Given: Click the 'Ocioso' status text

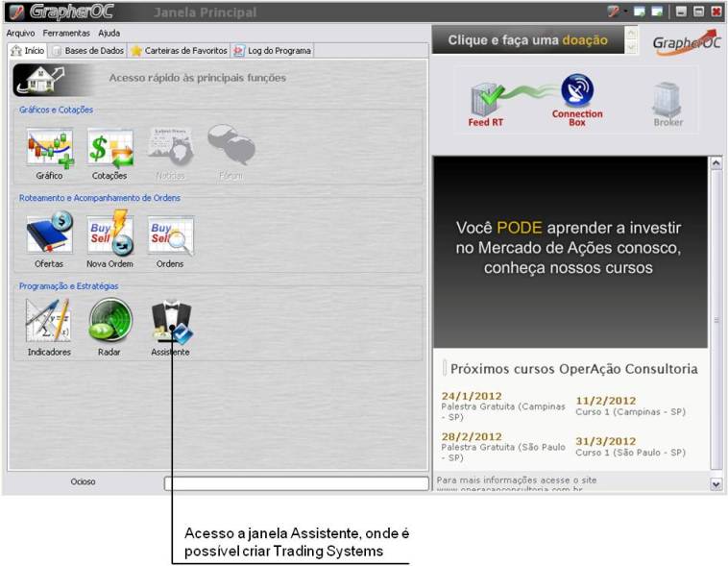Looking at the screenshot, I should pyautogui.click(x=84, y=481).
